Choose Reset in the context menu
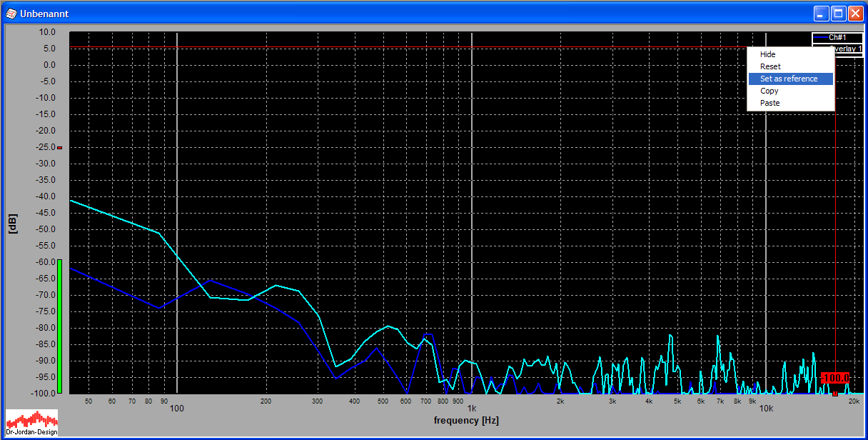868x440 pixels. pos(770,66)
